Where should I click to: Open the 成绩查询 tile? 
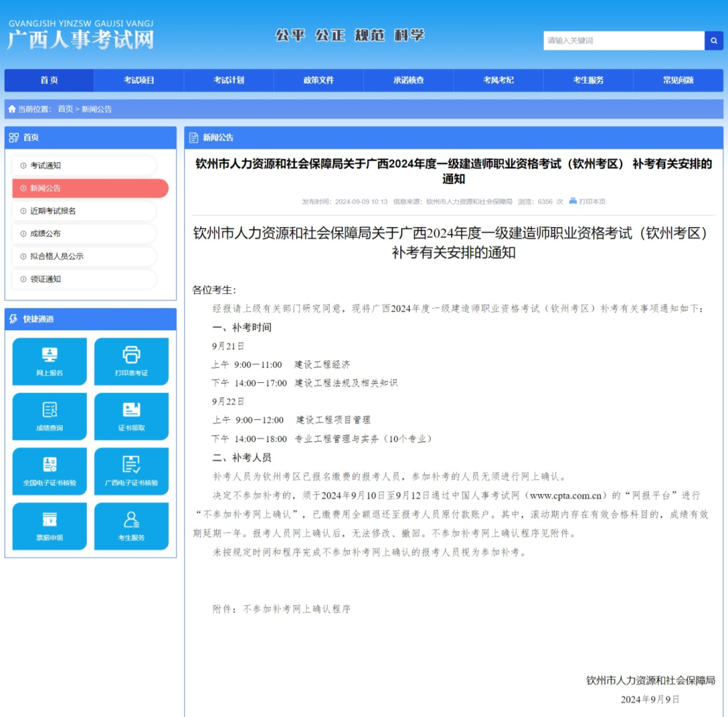click(50, 416)
